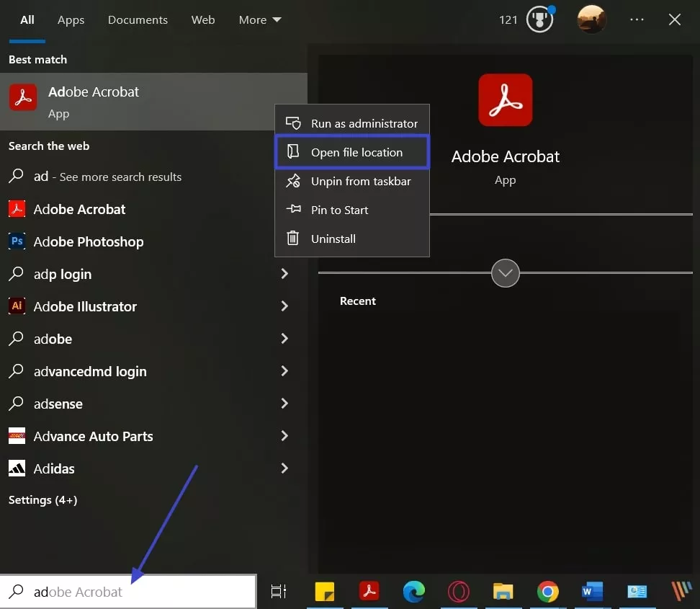Select Run as administrator
Viewport: 700px width, 609px height.
pyautogui.click(x=363, y=123)
